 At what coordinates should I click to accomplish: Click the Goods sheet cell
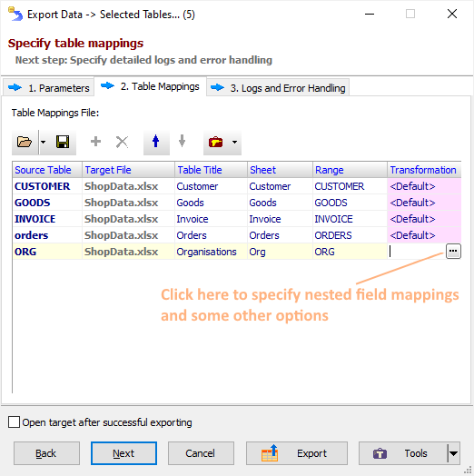coord(280,203)
